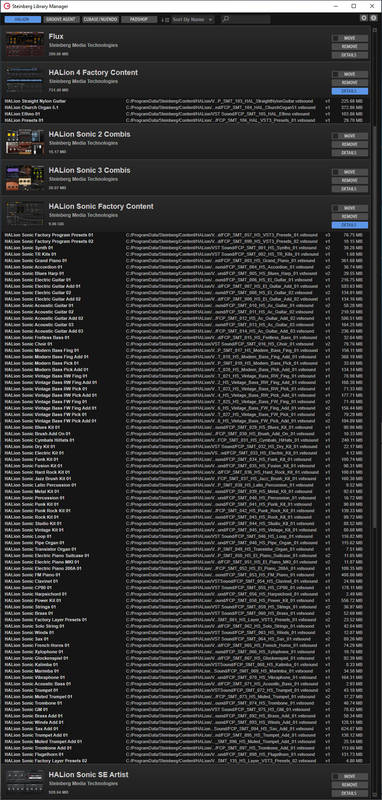This screenshot has height=800, width=382.
Task: Select HALion Sonic 3 Combis thumbnail
Action: click(x=25, y=178)
